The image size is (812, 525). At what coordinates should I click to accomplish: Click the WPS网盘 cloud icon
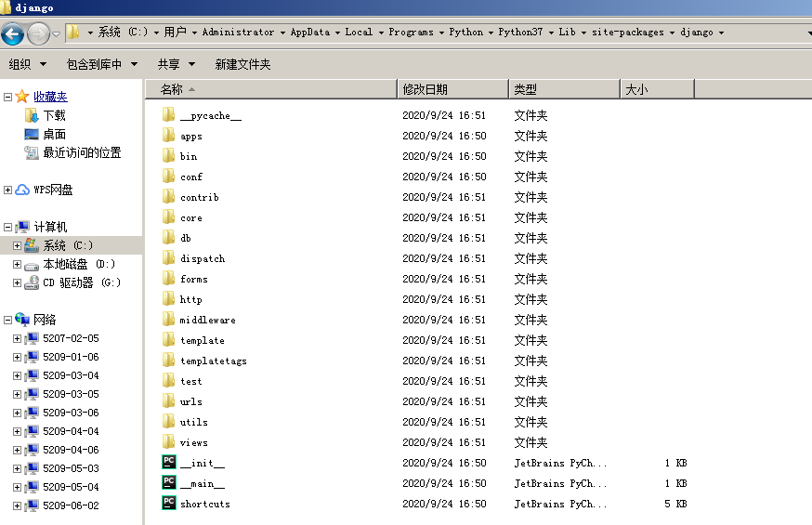tap(22, 190)
